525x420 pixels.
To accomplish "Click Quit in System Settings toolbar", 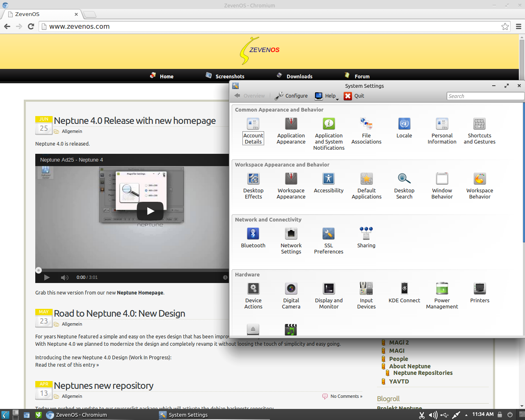I will 354,96.
